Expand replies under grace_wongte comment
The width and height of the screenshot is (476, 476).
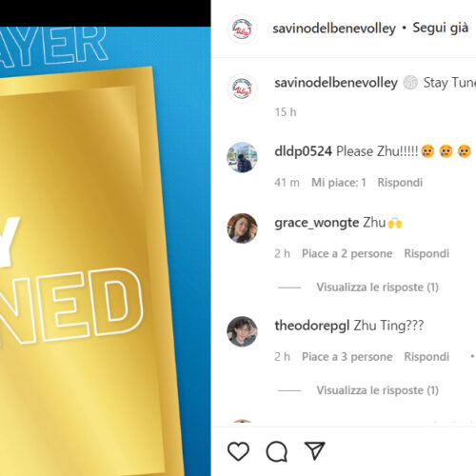(377, 288)
